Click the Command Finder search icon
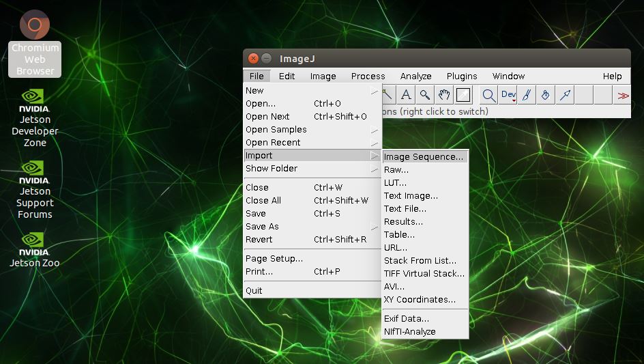Image resolution: width=644 pixels, height=364 pixels. (x=489, y=96)
